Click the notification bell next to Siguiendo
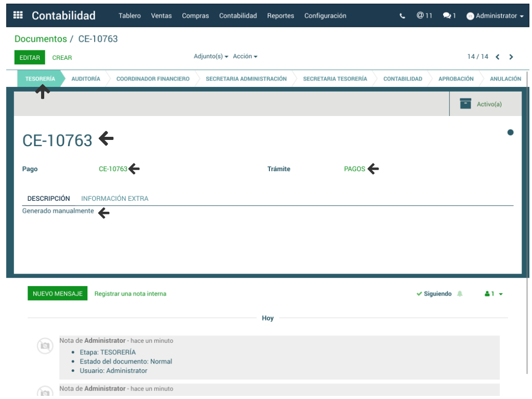The image size is (532, 399). click(460, 294)
